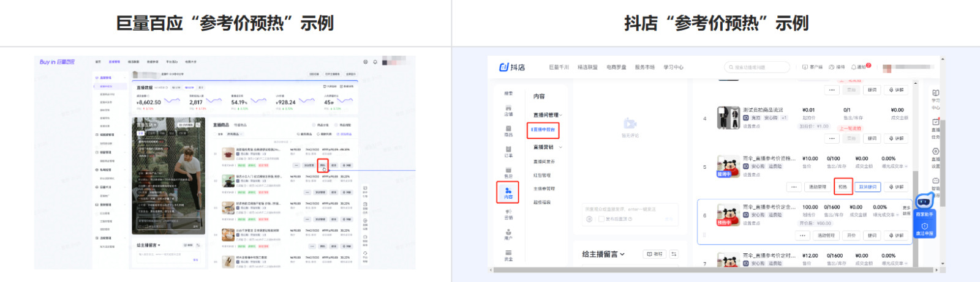Open more options ••• in row 5

tap(794, 187)
